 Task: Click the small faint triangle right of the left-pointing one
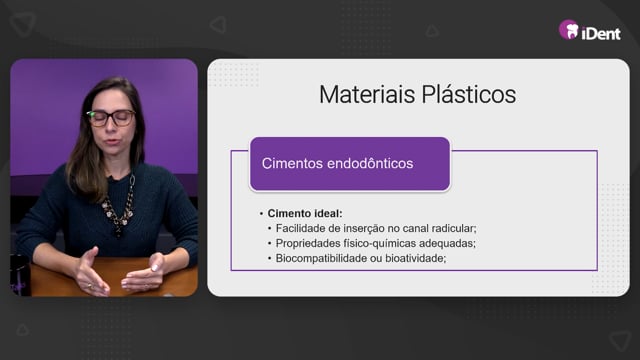pos(432,31)
